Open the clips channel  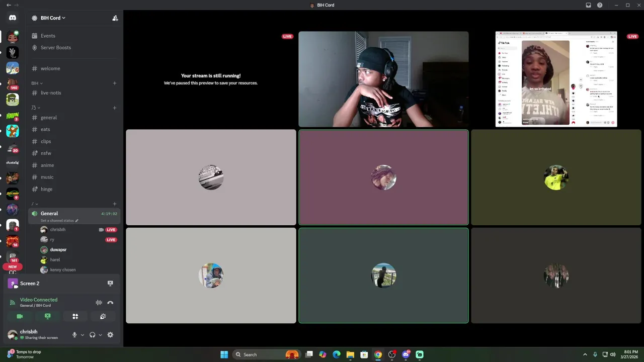point(74,141)
